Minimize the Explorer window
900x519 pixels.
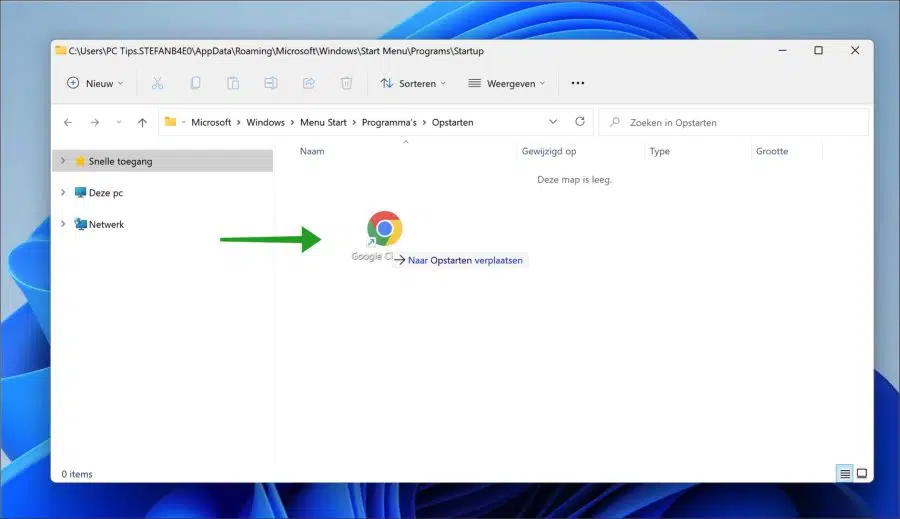click(782, 51)
